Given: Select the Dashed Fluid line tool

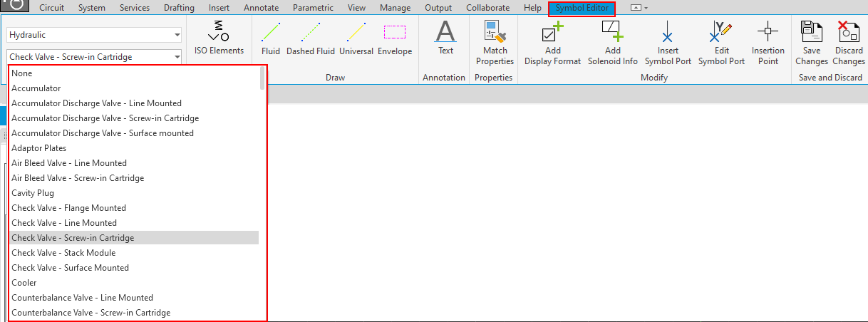Looking at the screenshot, I should point(310,38).
